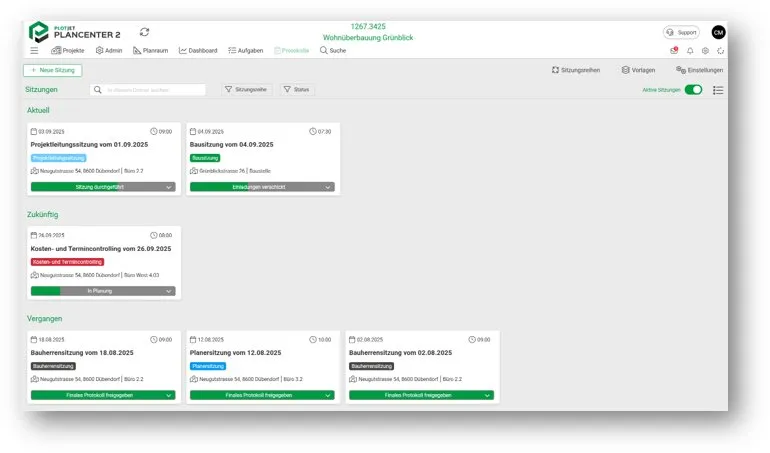Open Einstellungen
This screenshot has height=453, width=770.
699,70
